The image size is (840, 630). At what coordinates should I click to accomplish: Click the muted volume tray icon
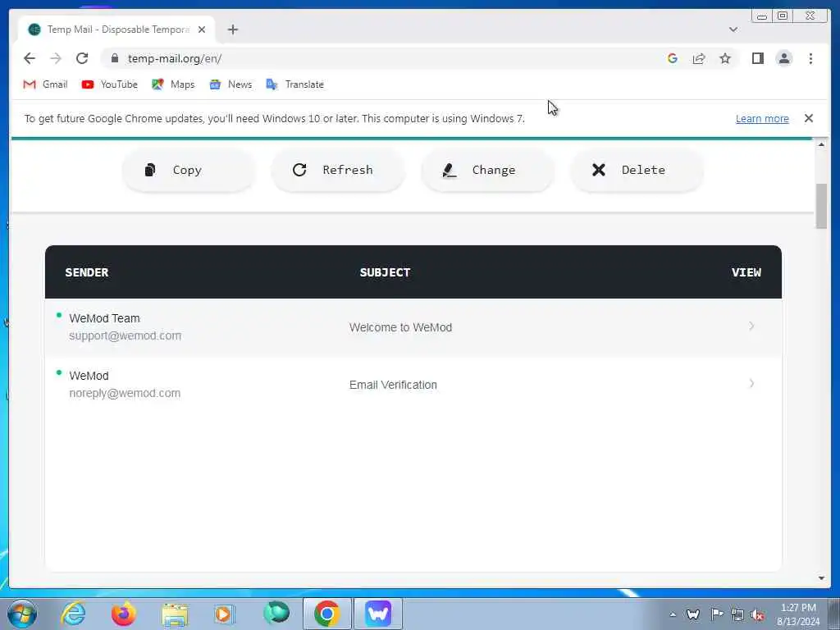[x=757, y=614]
